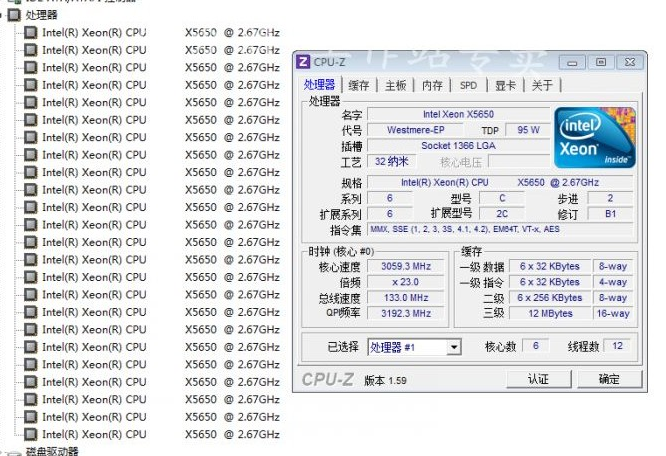The height and width of the screenshot is (456, 666).
Task: Open the 关于 tab
Action: (542, 86)
